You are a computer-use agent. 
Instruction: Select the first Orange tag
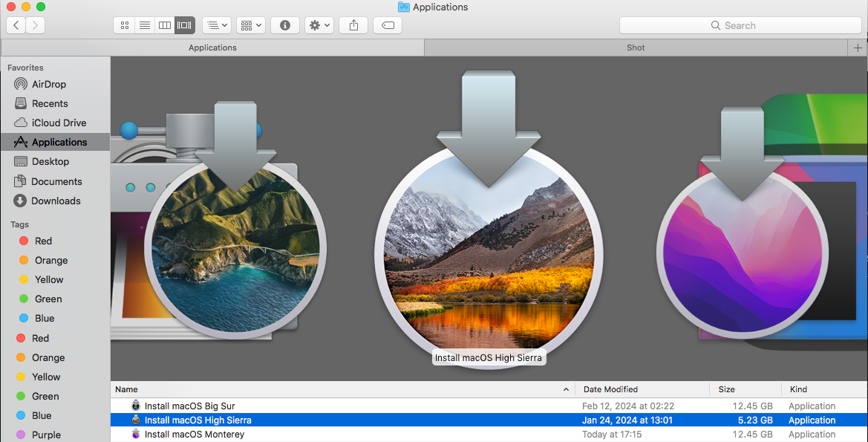(x=51, y=260)
